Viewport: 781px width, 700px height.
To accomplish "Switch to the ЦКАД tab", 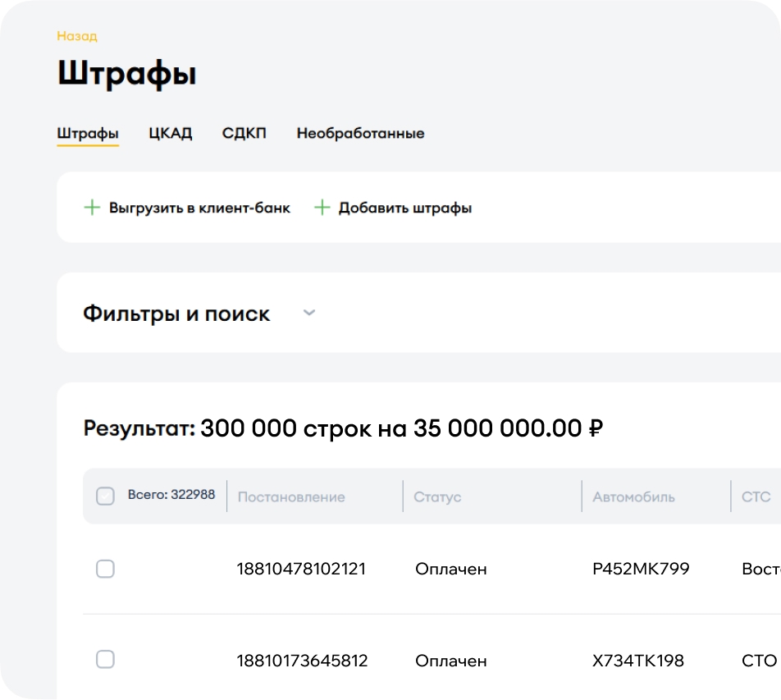I will [x=171, y=133].
